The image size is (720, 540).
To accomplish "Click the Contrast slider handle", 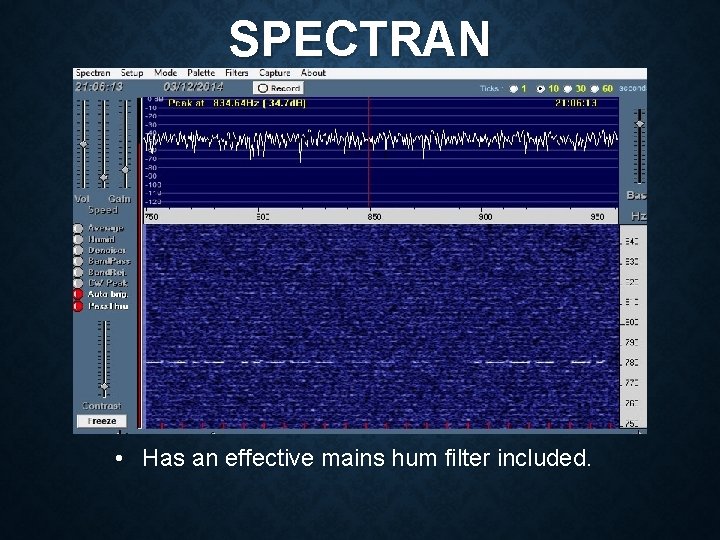I will tap(104, 387).
